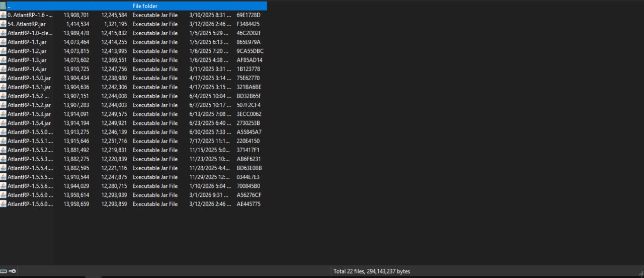Click date '1/10/2026 5:04 ...'
The image size is (644, 278).
(210, 186)
